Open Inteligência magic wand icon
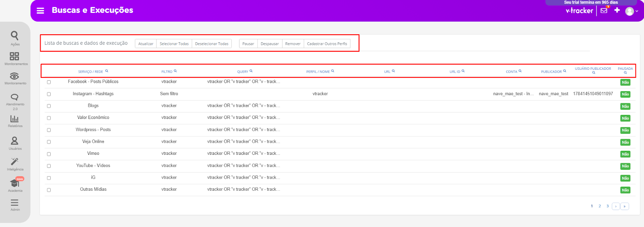The width and height of the screenshot is (644, 227). point(14,162)
